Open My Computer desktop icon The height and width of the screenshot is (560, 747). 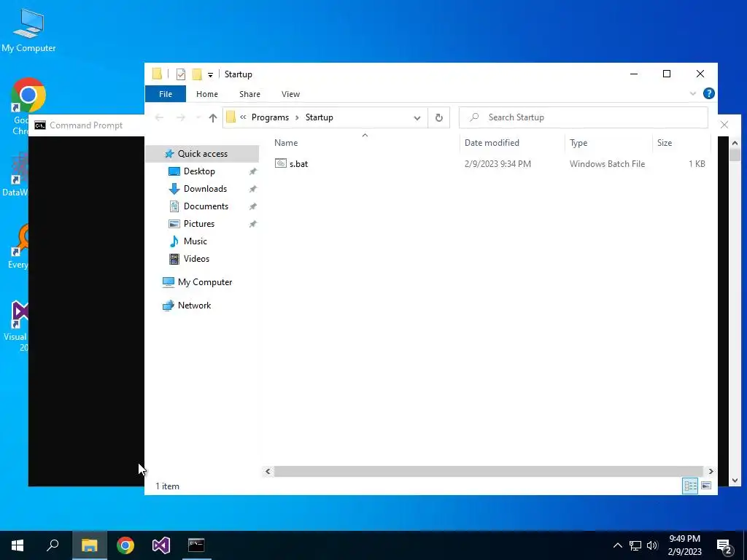coord(28,29)
